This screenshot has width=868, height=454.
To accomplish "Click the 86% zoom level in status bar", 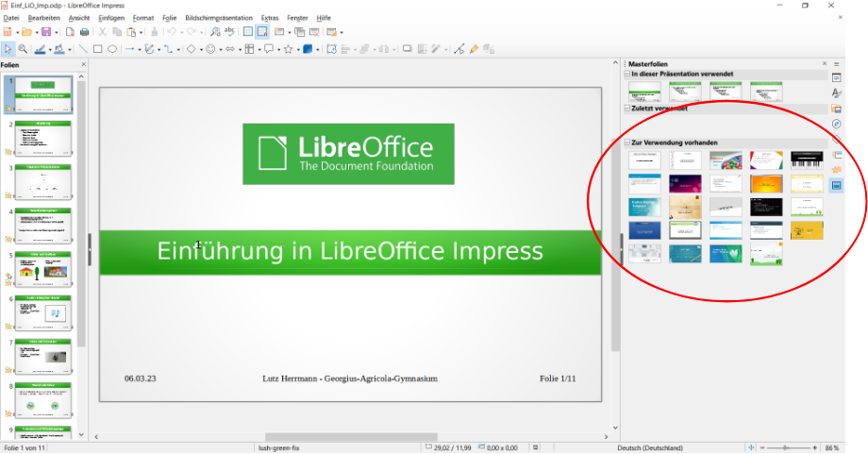I will tap(832, 447).
